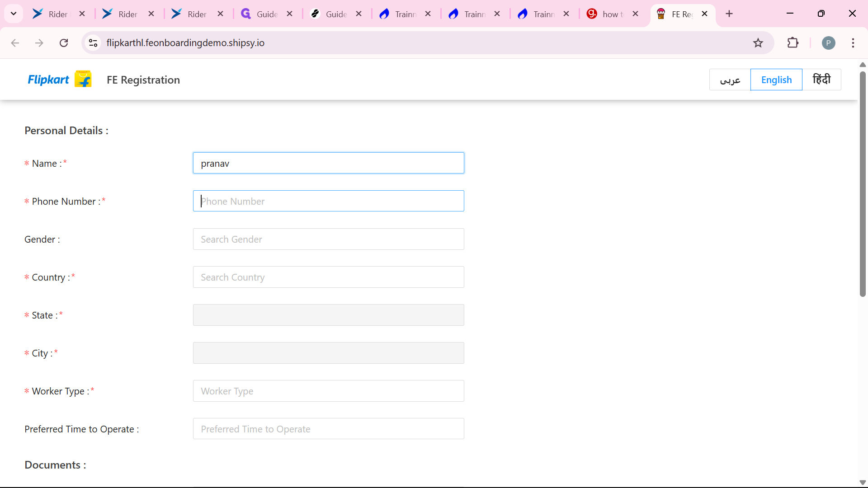Click scrollbar up arrow
Image resolution: width=868 pixels, height=488 pixels.
pyautogui.click(x=863, y=65)
